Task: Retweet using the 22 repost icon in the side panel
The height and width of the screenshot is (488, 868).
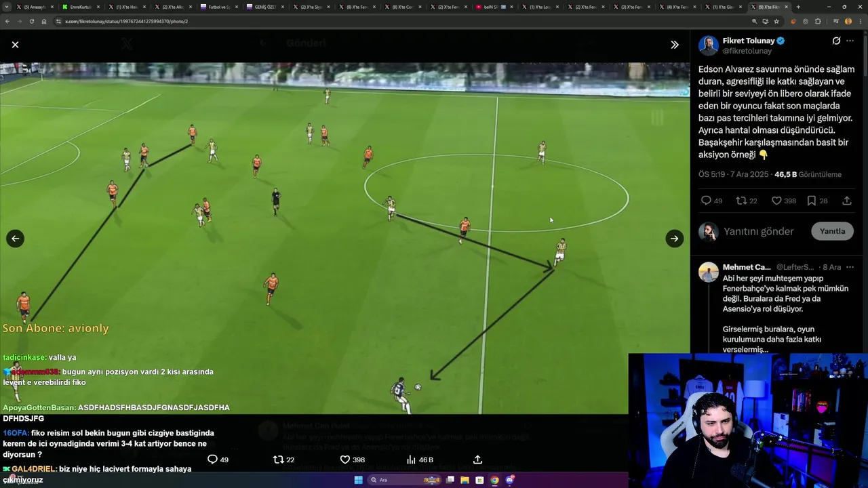Action: pos(747,201)
